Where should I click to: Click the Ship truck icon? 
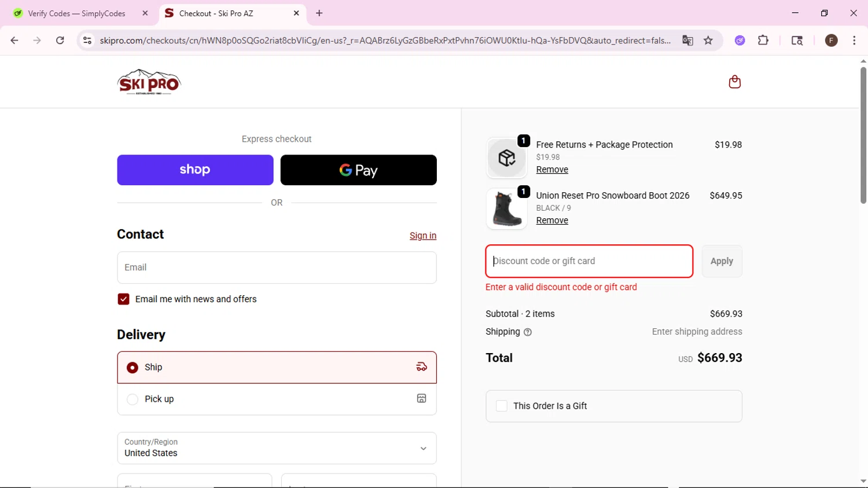[422, 367]
